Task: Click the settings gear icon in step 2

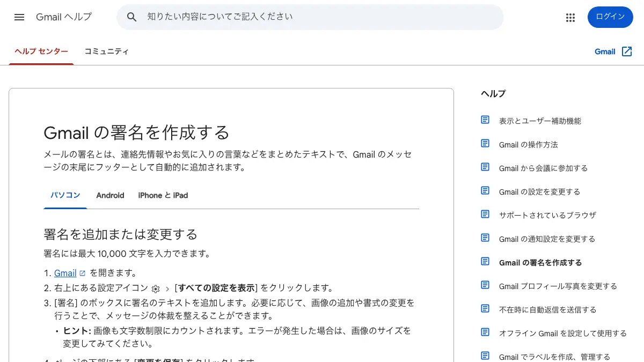Action: tap(156, 289)
